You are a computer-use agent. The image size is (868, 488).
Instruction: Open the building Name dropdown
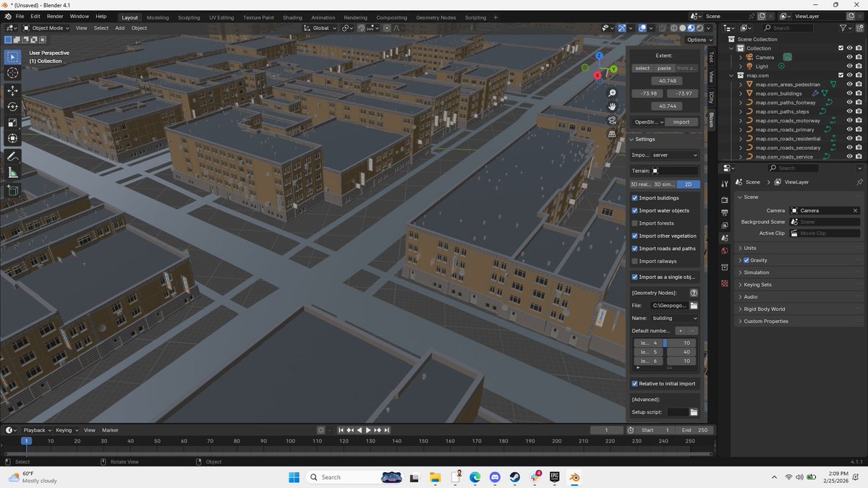674,318
